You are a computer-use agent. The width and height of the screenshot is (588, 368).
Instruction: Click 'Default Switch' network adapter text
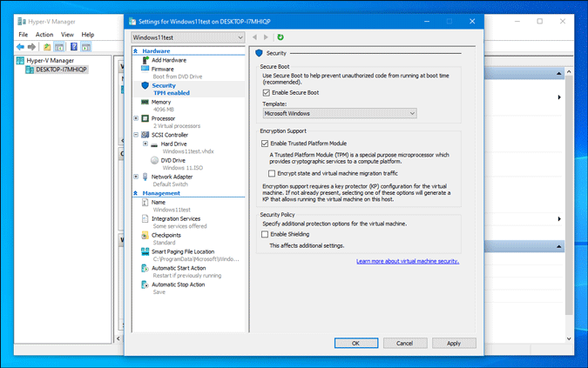170,184
